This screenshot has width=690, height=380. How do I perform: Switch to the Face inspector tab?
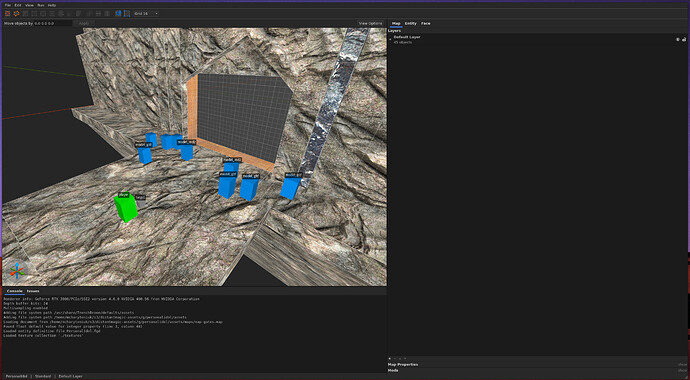pyautogui.click(x=426, y=23)
